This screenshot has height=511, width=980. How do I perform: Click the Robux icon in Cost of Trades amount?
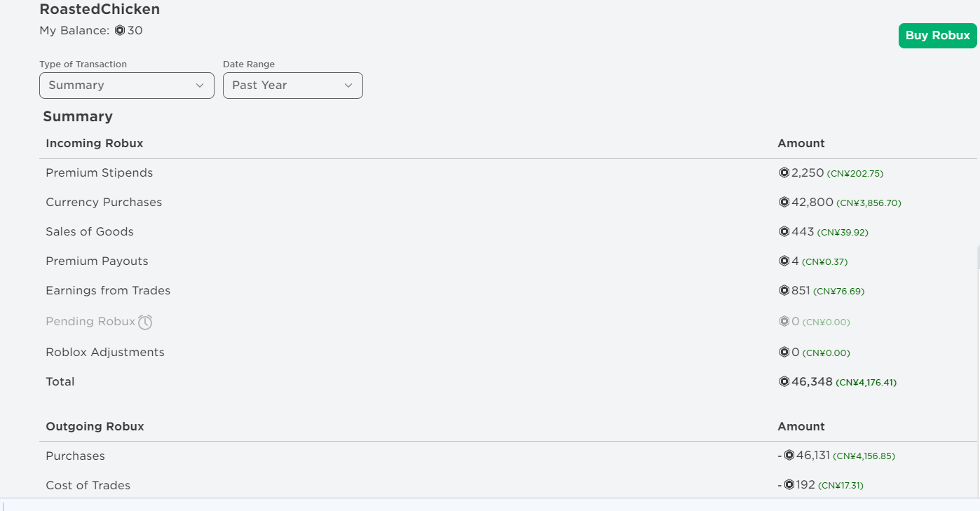tap(789, 485)
